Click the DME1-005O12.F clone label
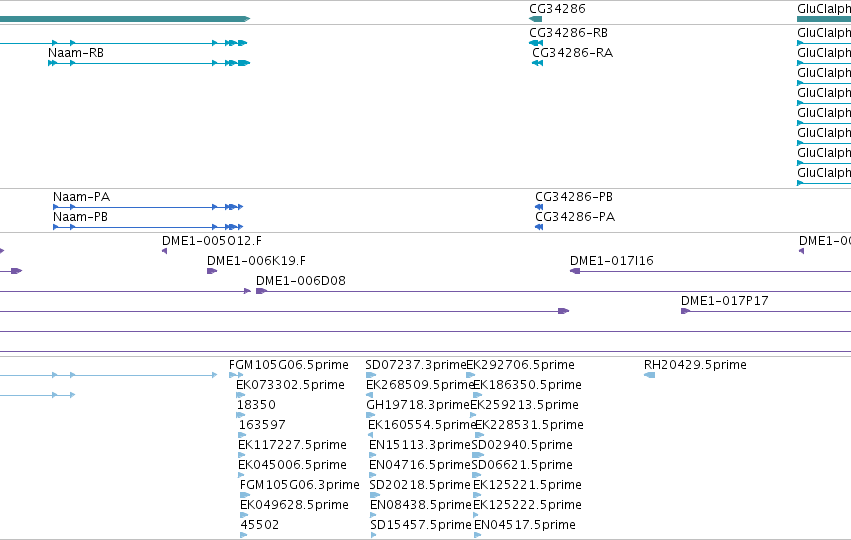 click(x=212, y=240)
